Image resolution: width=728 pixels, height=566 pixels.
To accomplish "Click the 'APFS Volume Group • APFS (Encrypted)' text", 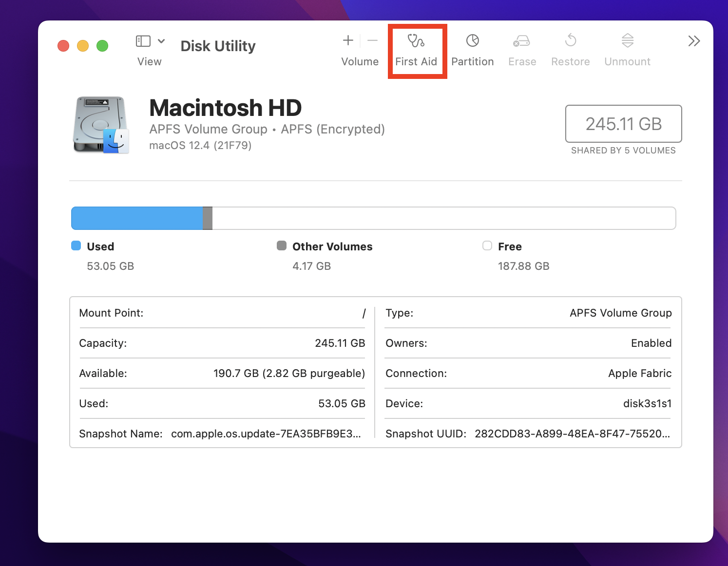I will (x=267, y=129).
